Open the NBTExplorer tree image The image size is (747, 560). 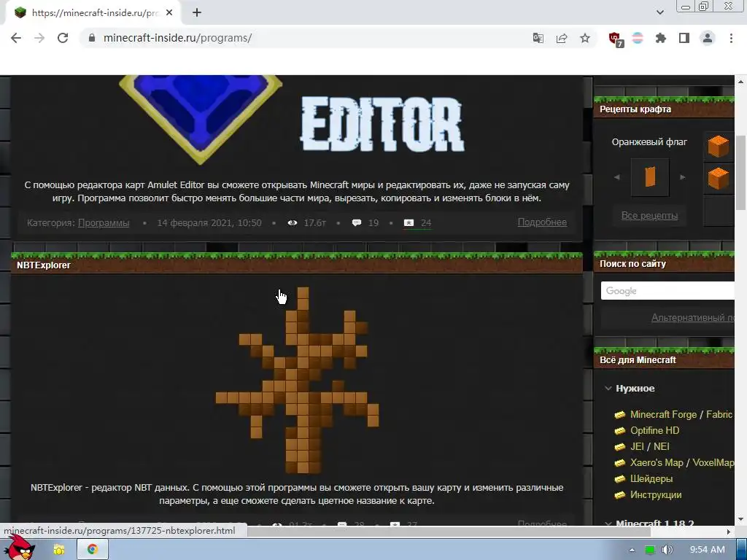click(x=297, y=379)
